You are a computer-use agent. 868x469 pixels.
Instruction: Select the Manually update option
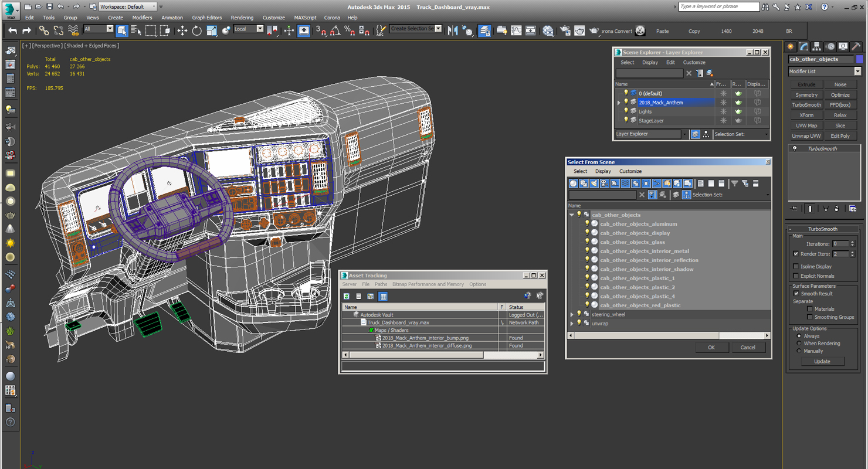[x=799, y=351]
